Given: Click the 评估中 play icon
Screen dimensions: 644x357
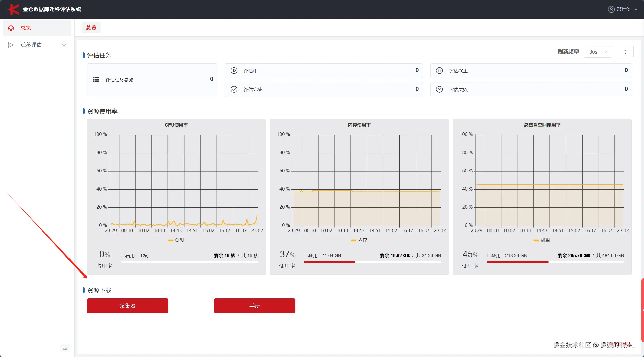Looking at the screenshot, I should (234, 71).
